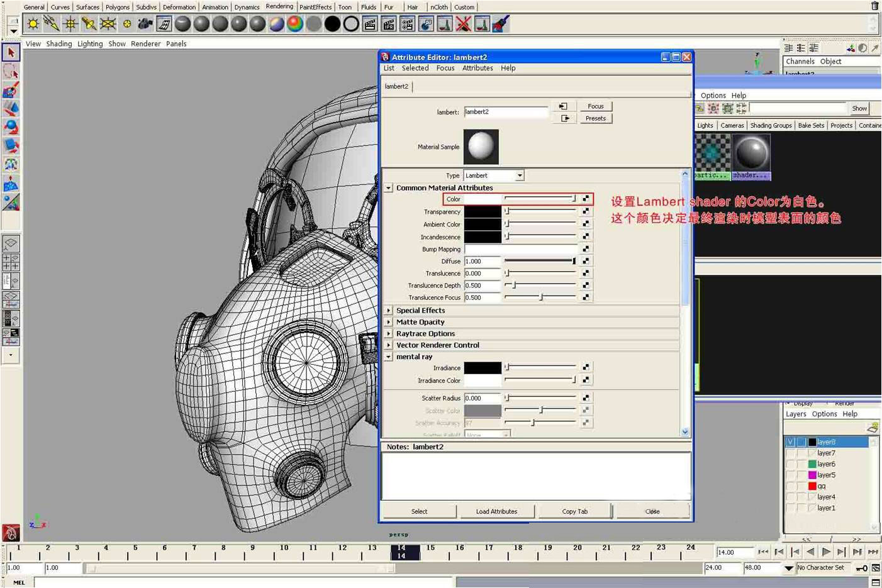The image size is (882, 588).
Task: Open the auto key toggle icon
Action: click(x=862, y=568)
